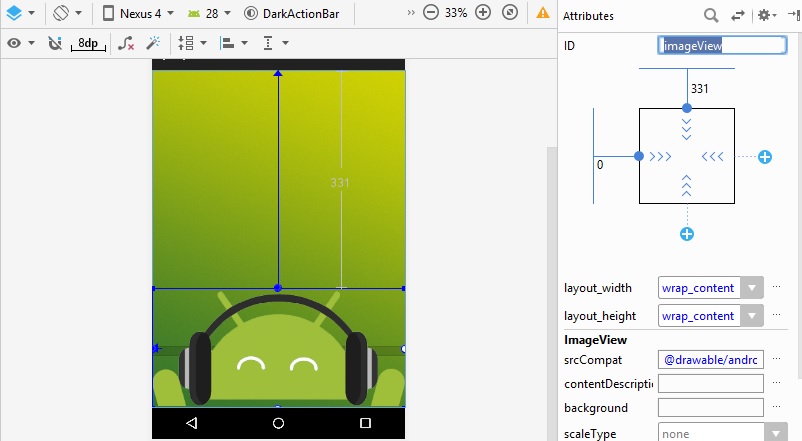Click the Infer Constraints magic wand
This screenshot has width=802, height=441.
[153, 43]
